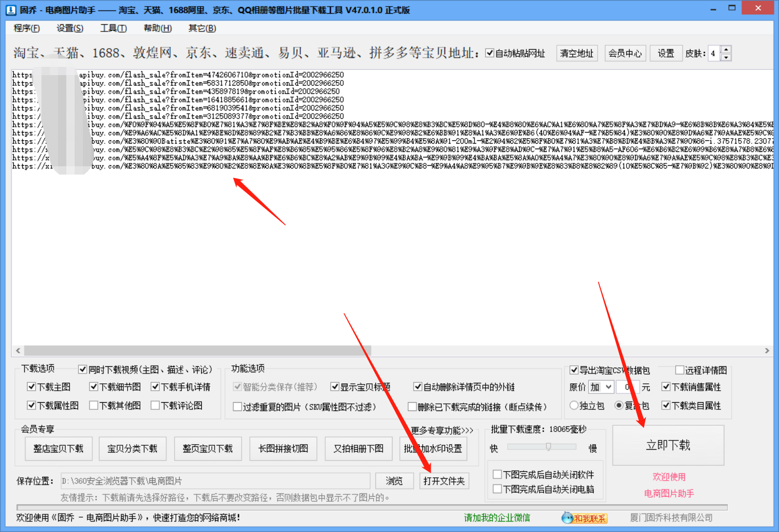Open 批量加水印设置 button
The image size is (779, 532).
pyautogui.click(x=433, y=449)
